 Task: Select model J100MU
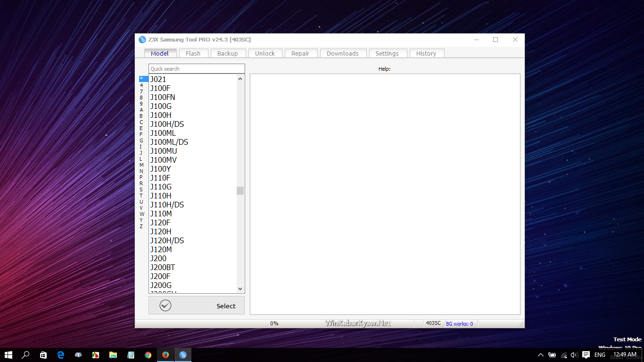[164, 151]
